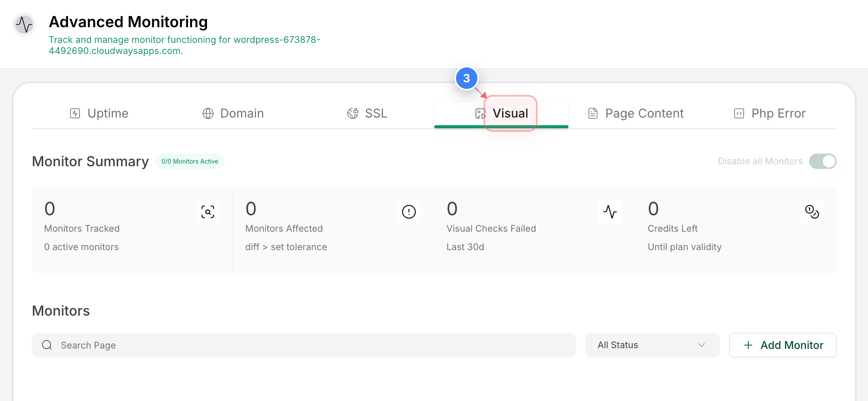This screenshot has width=868, height=401.
Task: Click the Visual tab image icon
Action: tap(480, 113)
